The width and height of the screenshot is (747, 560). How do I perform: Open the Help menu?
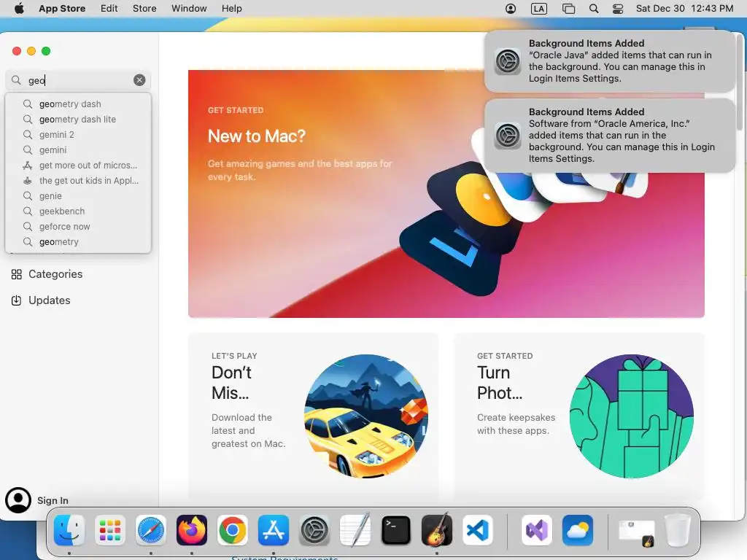pos(231,8)
